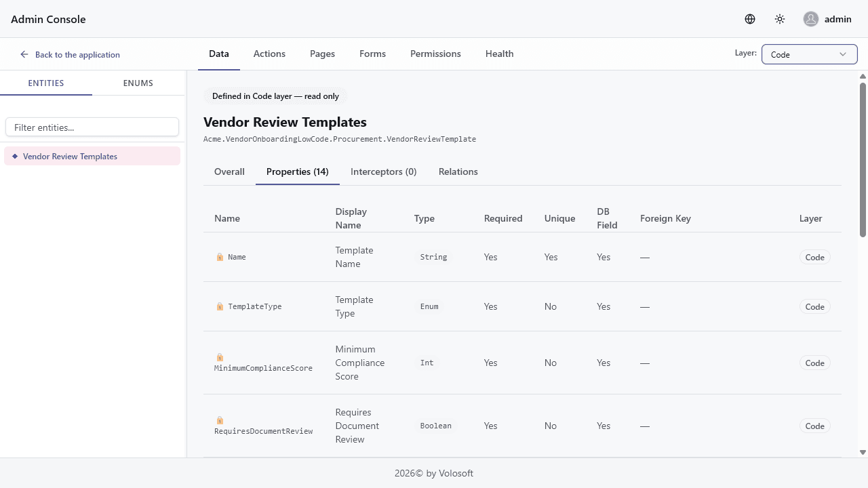Click the Volosoft footer text
Viewport: 868px width, 488px height.
tap(434, 473)
